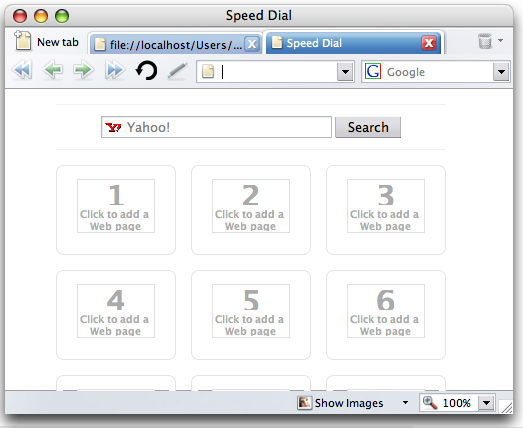
Task: Click the Rewind navigation icon
Action: pos(22,70)
